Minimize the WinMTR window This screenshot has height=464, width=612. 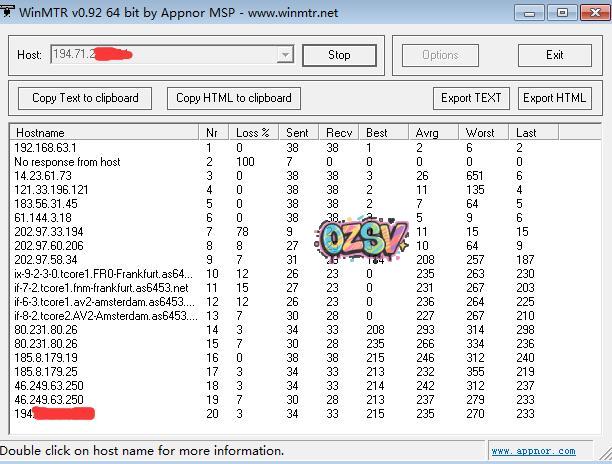(x=535, y=12)
